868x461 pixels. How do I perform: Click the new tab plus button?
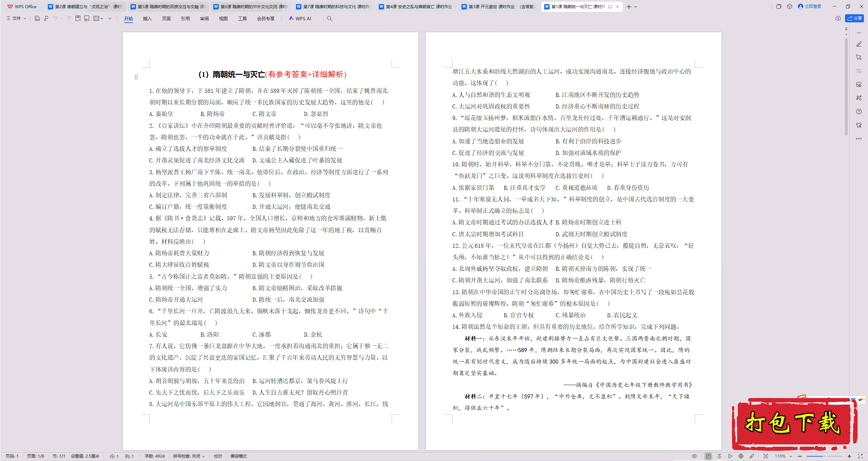pyautogui.click(x=629, y=6)
